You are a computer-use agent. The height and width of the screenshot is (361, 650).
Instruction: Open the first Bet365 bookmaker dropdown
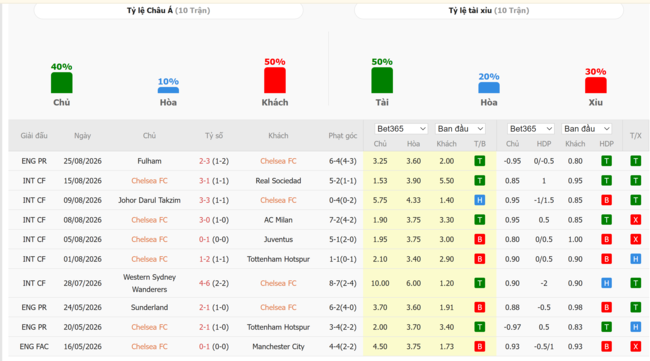click(400, 129)
